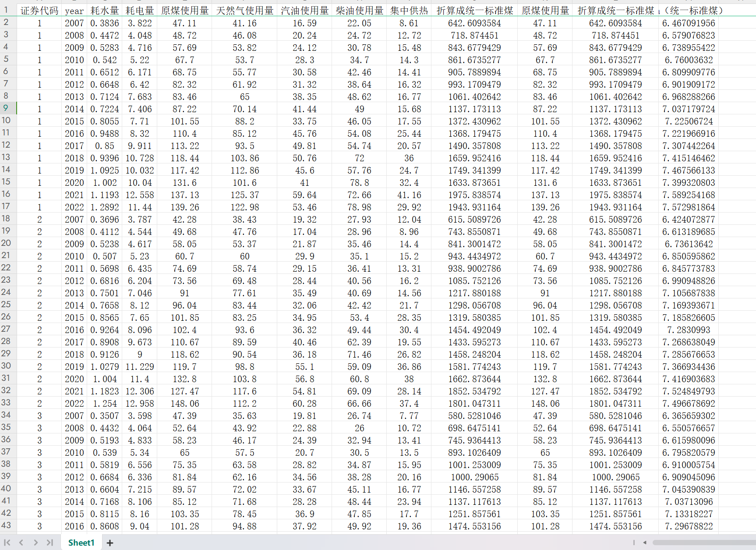
Task: Click horizontal scrollbar left arrow
Action: pos(645,543)
